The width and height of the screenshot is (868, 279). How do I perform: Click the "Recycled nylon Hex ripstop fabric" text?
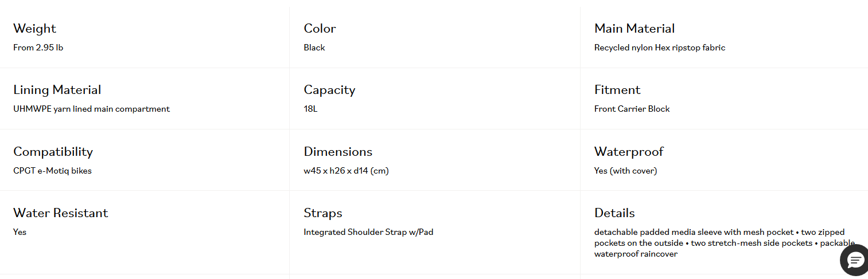click(659, 48)
